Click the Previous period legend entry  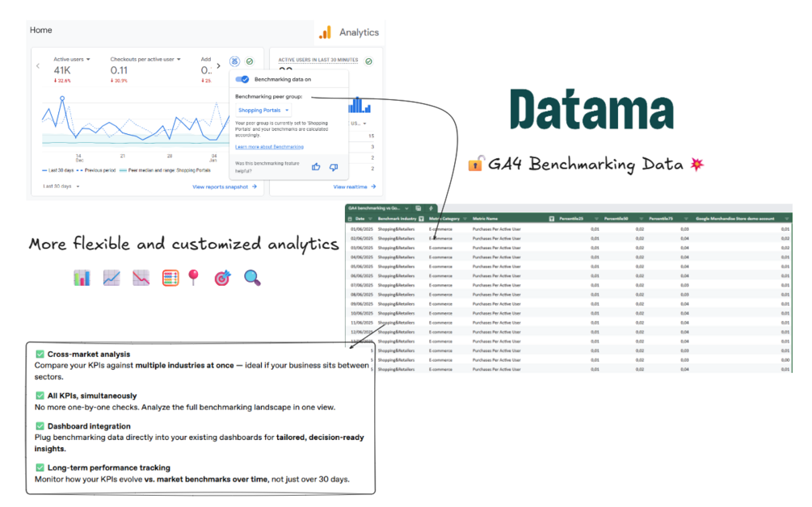pos(96,170)
